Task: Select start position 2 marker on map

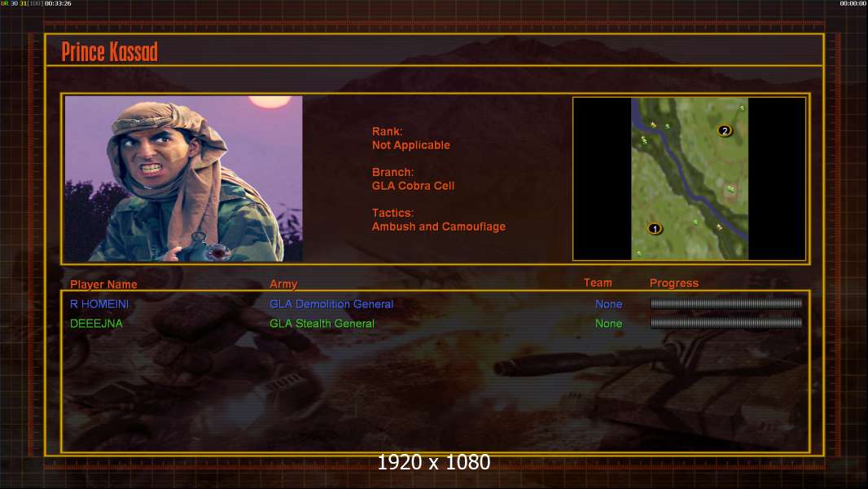Action: [725, 130]
